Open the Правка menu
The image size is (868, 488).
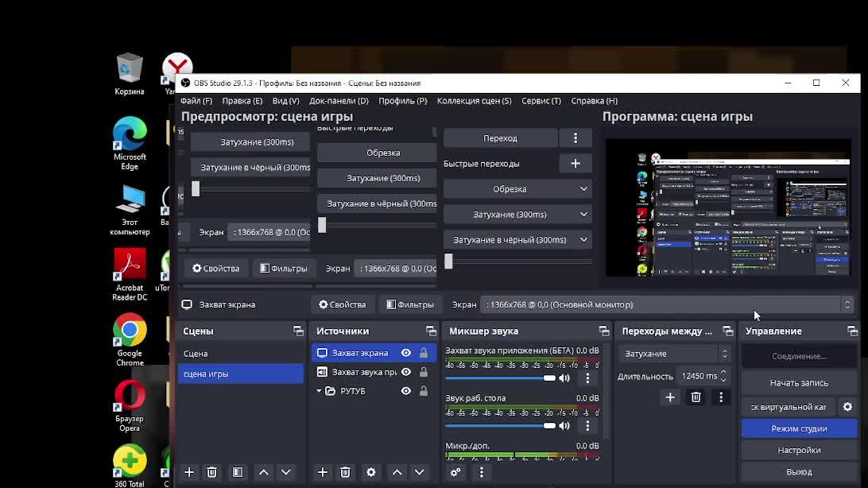coord(242,101)
